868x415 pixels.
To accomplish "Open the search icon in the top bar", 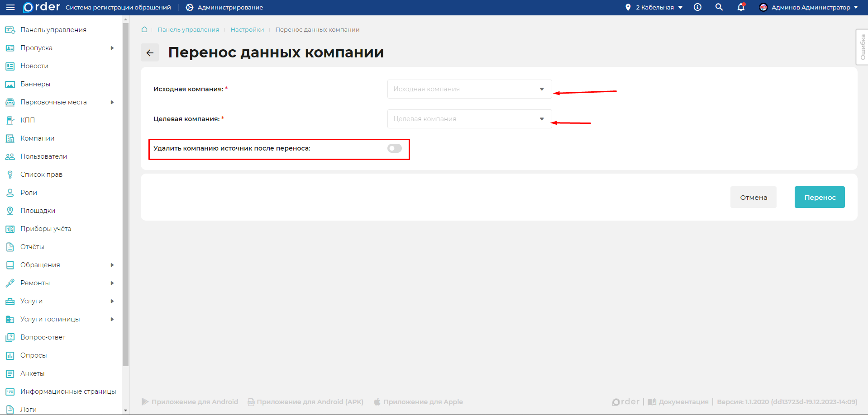I will click(719, 7).
